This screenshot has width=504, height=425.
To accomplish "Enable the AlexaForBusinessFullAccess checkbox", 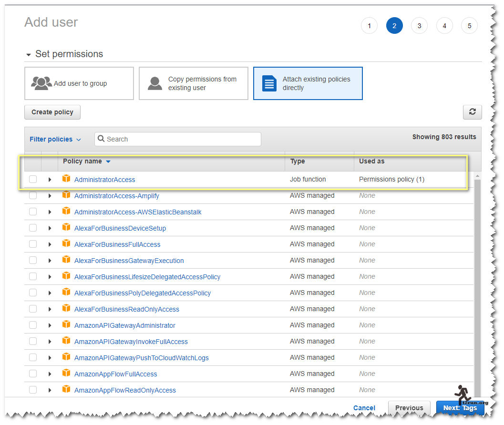I will pyautogui.click(x=33, y=244).
